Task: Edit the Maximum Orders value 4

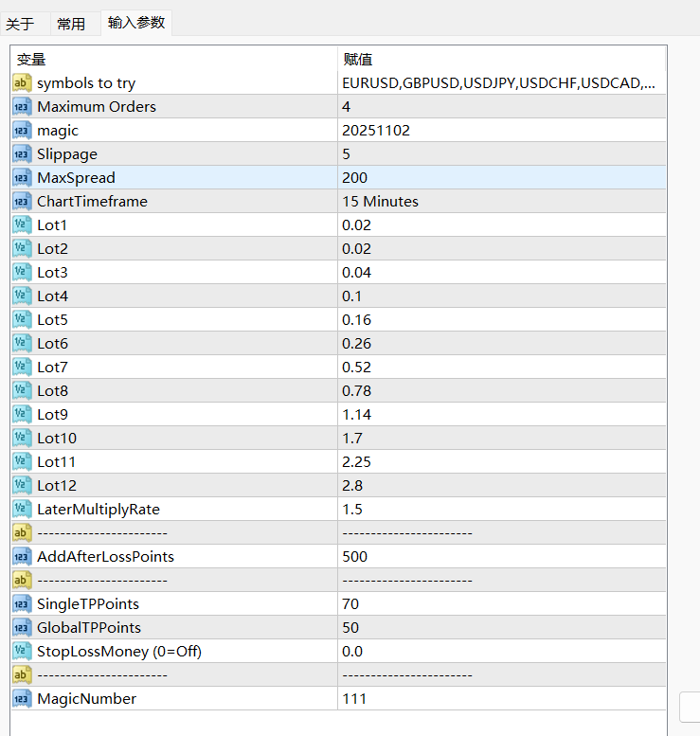Action: (x=501, y=106)
